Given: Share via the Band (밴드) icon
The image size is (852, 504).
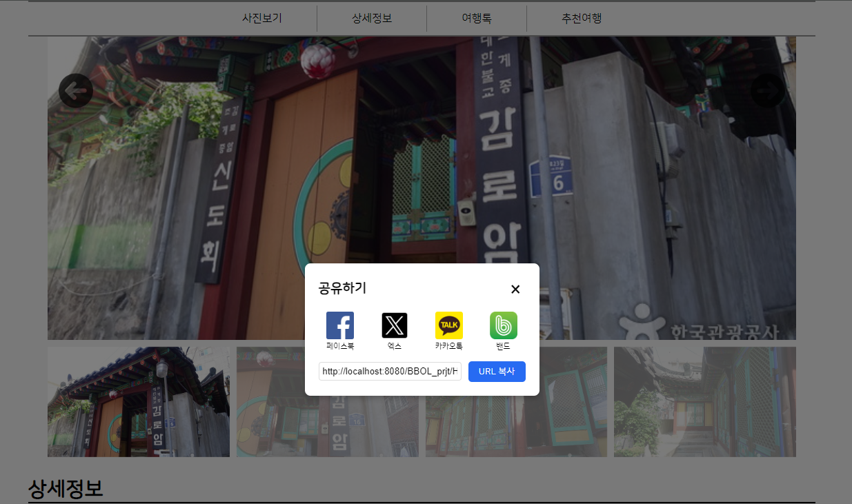Looking at the screenshot, I should click(504, 325).
